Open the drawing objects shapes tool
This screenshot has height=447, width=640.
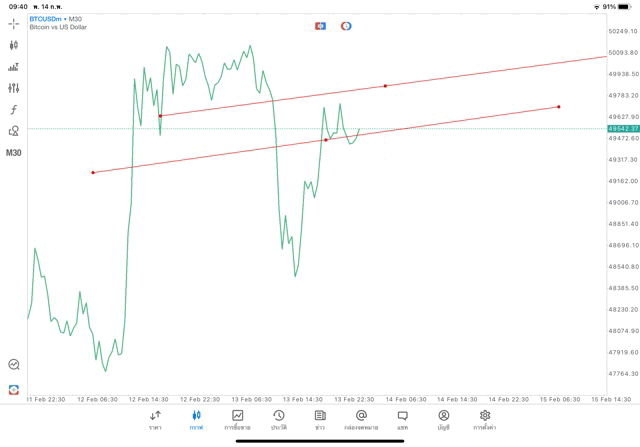(14, 131)
